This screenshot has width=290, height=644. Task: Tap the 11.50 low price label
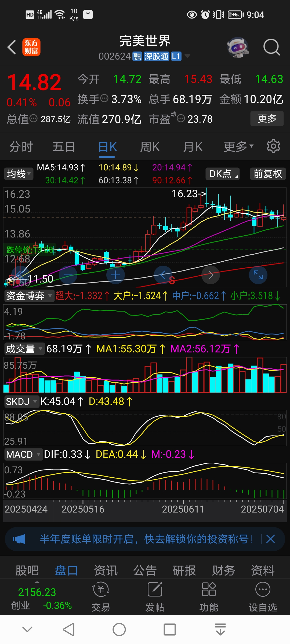40,279
